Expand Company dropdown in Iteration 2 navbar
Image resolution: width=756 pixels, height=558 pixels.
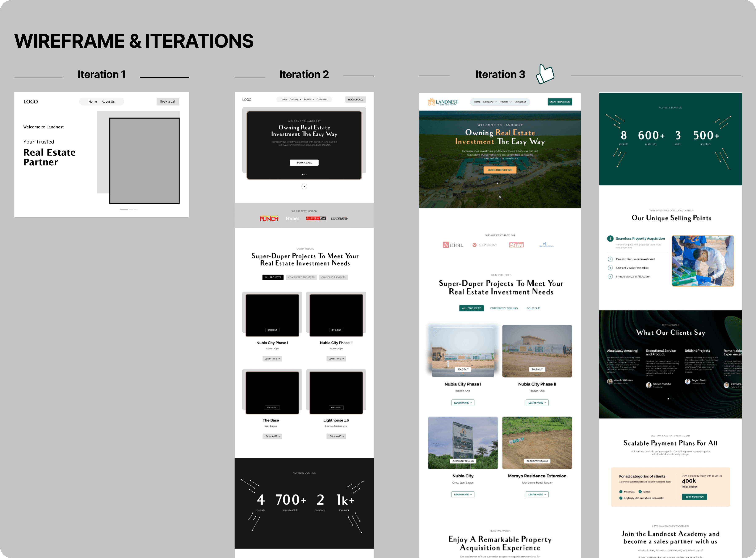(x=295, y=99)
